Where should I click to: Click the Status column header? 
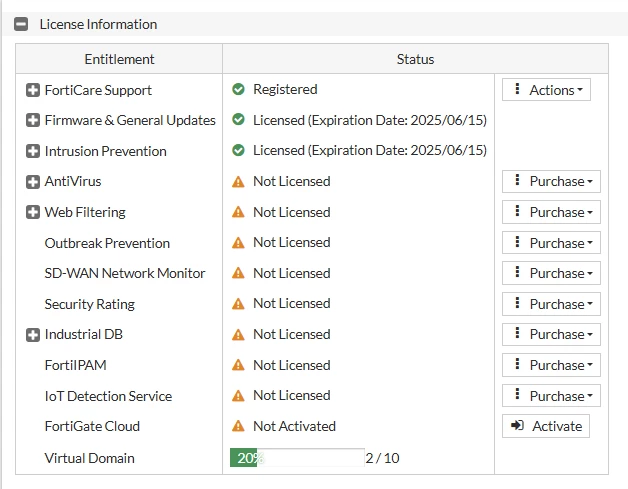[x=415, y=59]
